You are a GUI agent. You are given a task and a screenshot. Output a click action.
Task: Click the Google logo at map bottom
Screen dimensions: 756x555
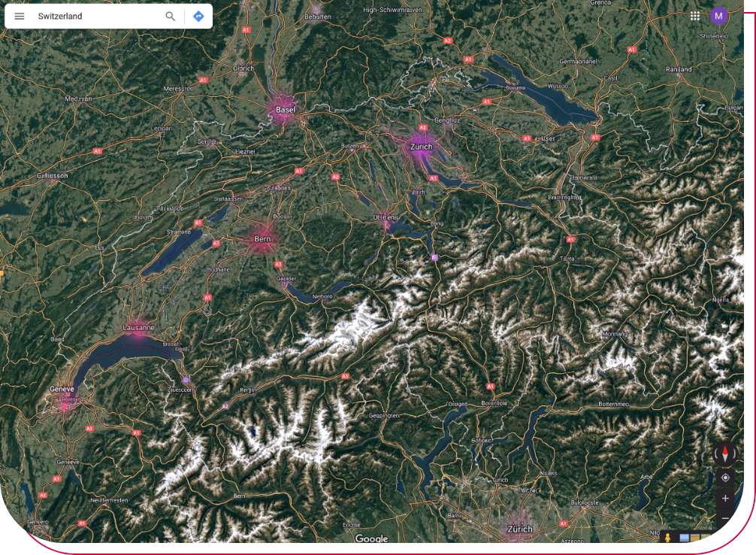pos(371,538)
